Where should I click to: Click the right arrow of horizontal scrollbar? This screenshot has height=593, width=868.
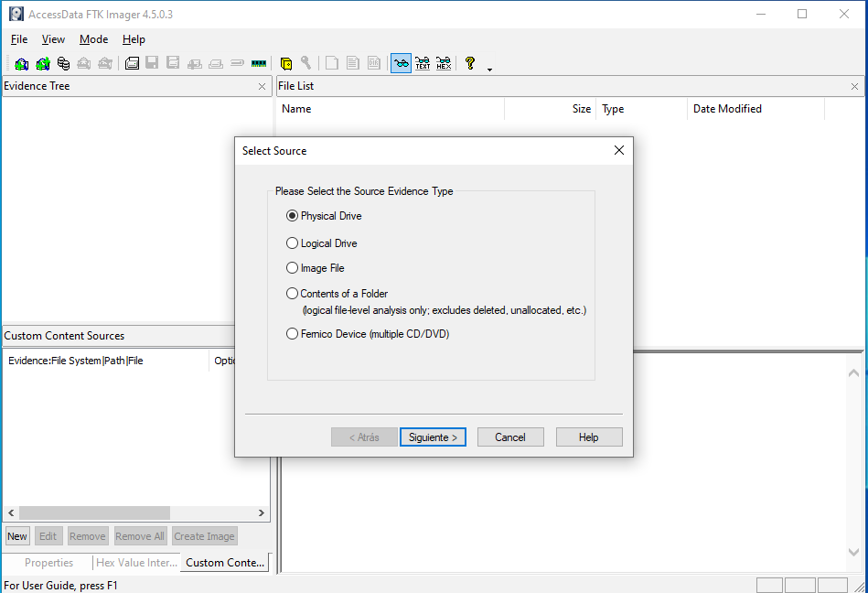tap(262, 512)
